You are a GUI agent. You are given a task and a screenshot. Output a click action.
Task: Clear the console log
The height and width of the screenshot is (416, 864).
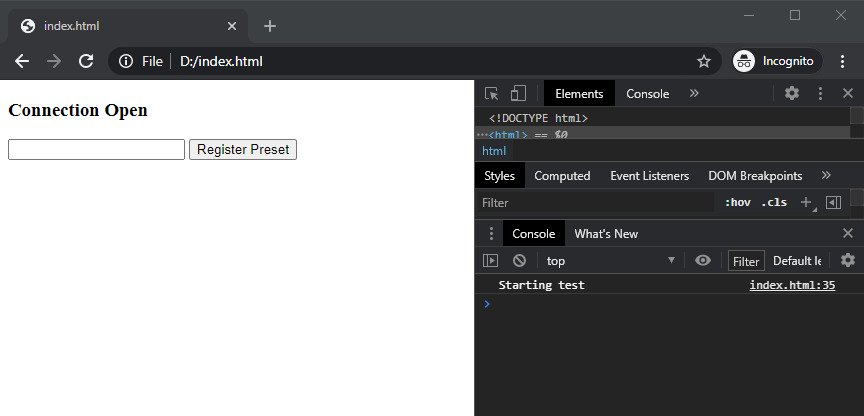pos(519,261)
